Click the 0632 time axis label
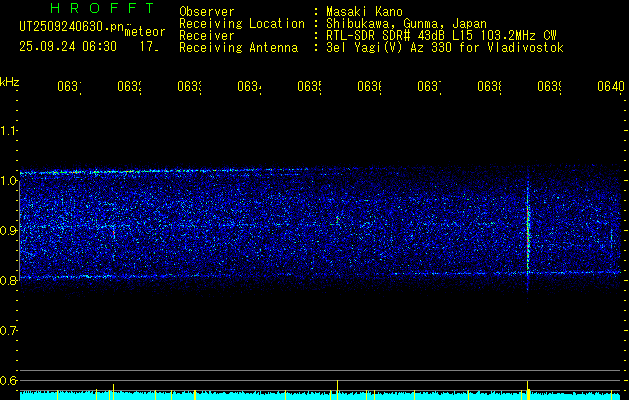This screenshot has width=629, height=400. [130, 87]
